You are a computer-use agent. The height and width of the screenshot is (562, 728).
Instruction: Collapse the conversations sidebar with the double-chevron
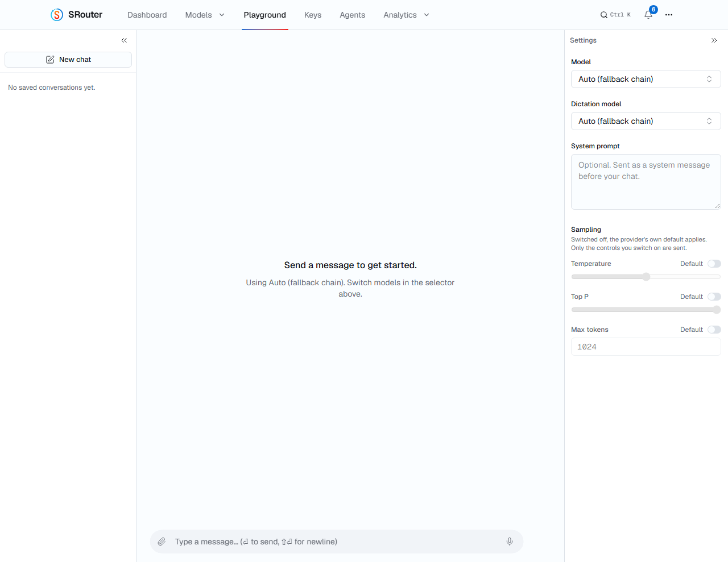[124, 40]
